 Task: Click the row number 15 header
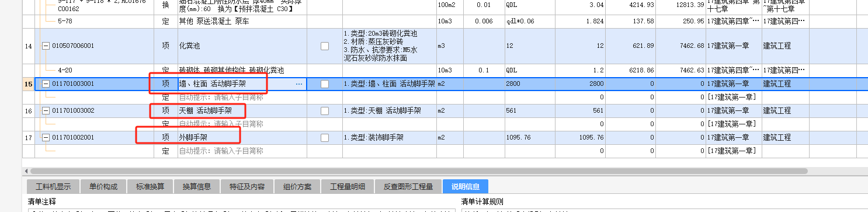click(x=28, y=84)
